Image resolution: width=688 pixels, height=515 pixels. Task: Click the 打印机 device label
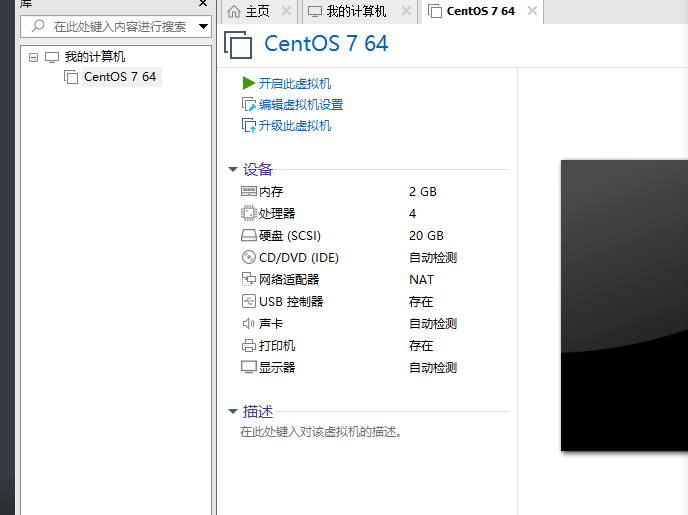[277, 346]
